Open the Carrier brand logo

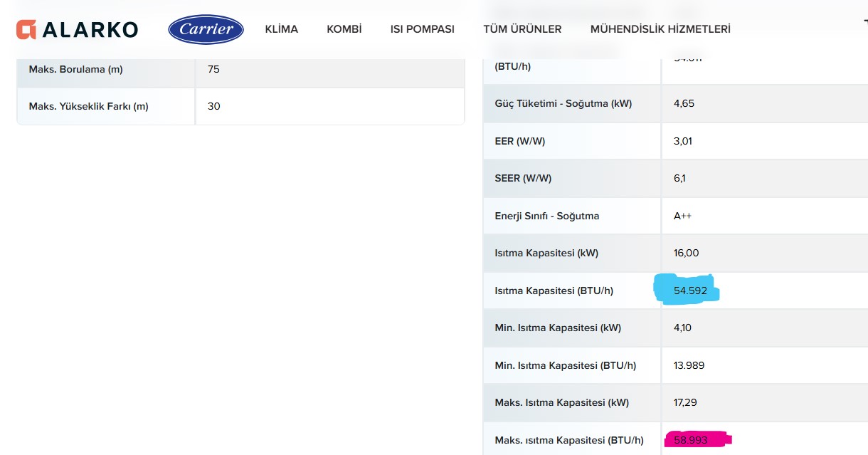[x=206, y=29]
